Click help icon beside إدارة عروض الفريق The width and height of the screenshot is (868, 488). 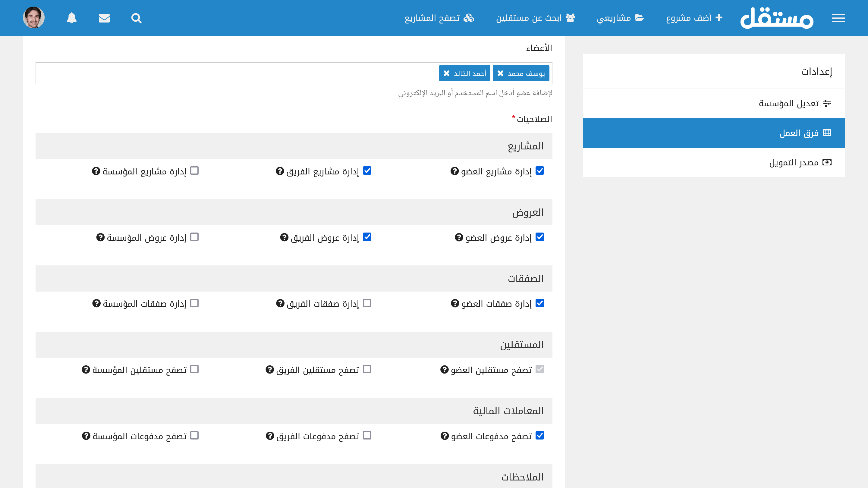click(284, 237)
